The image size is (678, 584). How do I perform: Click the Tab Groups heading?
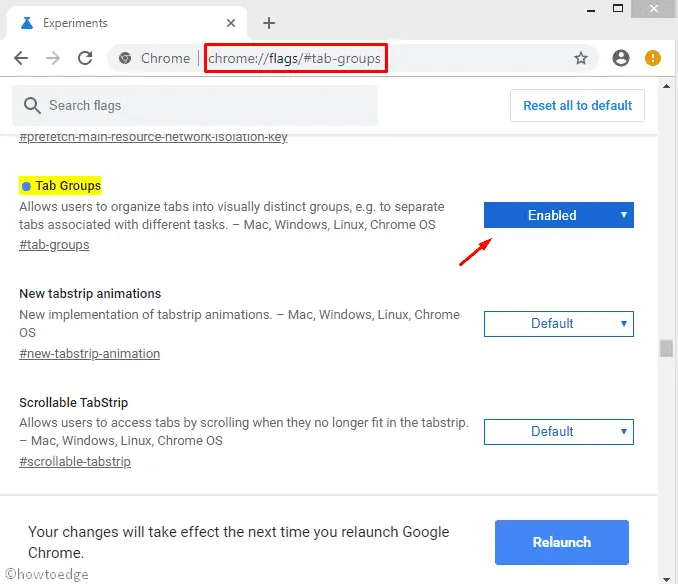pyautogui.click(x=68, y=186)
